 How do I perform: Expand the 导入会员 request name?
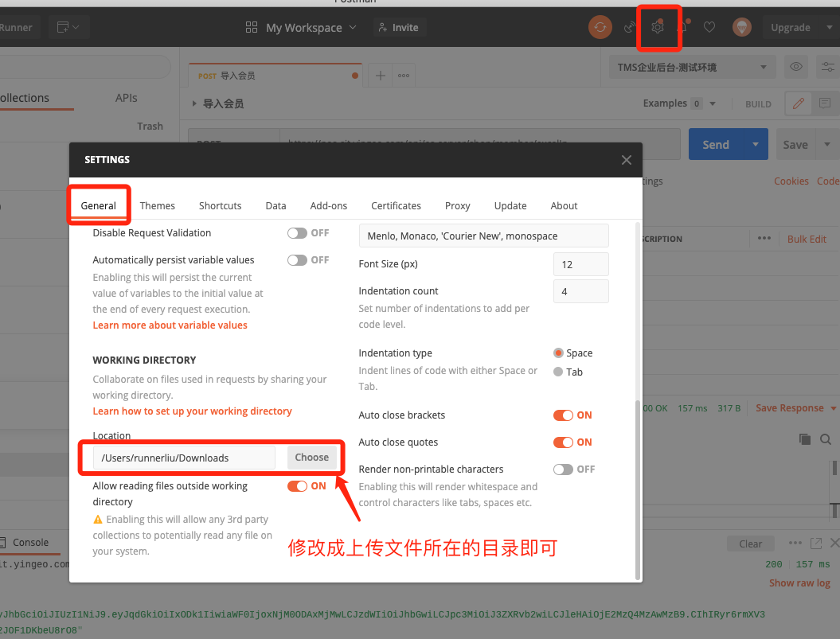pos(194,103)
